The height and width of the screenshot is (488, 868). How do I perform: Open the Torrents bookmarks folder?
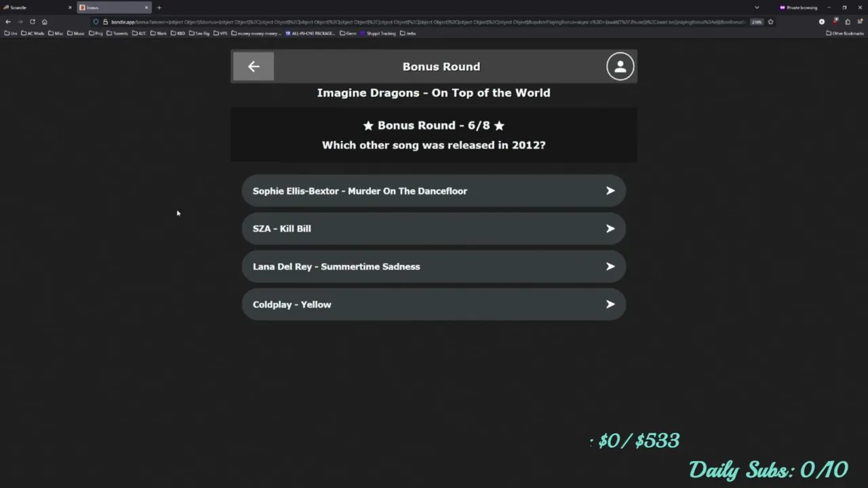click(x=117, y=33)
